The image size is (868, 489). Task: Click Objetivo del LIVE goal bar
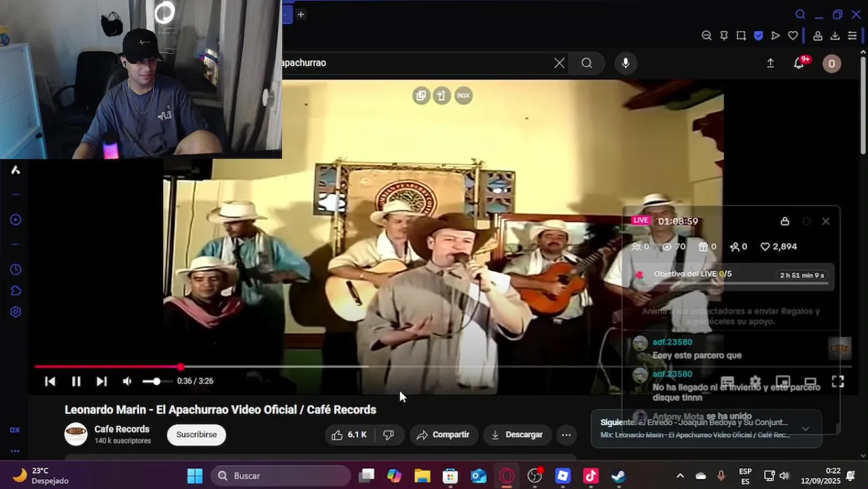pyautogui.click(x=730, y=276)
